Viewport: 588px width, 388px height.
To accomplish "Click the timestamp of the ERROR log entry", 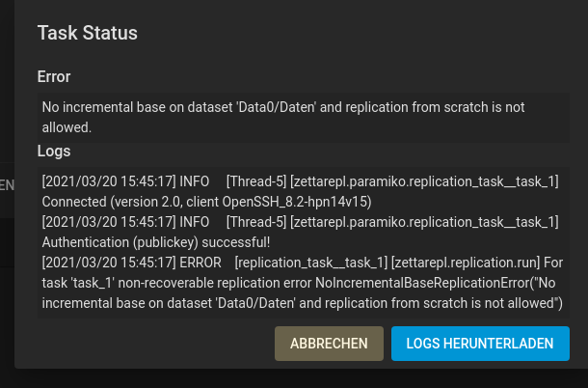I will point(109,263).
